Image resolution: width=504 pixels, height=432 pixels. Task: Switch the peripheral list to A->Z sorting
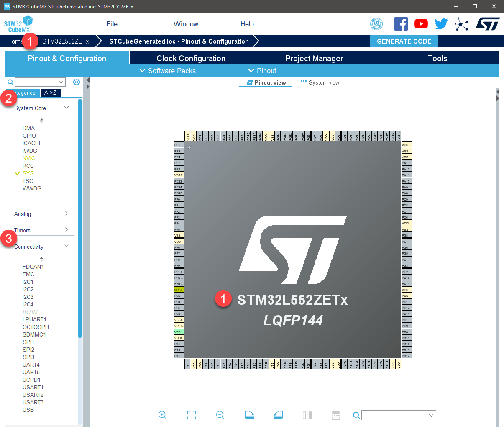(x=50, y=93)
